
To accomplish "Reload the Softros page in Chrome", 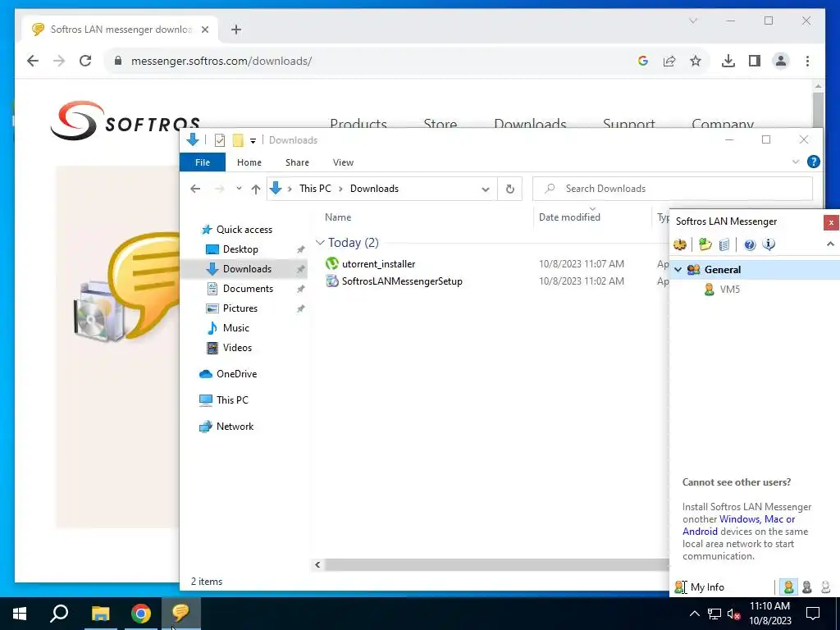I will (x=85, y=61).
